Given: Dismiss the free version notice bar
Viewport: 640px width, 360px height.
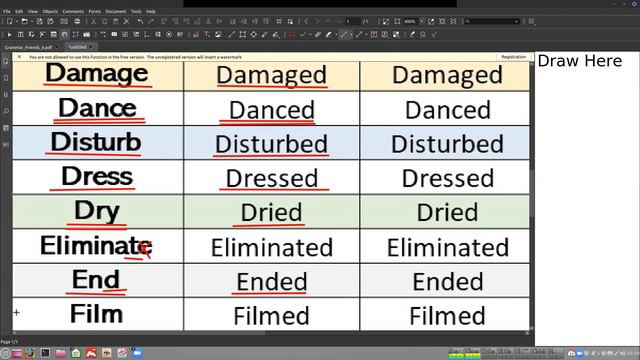Looking at the screenshot, I should click(19, 57).
